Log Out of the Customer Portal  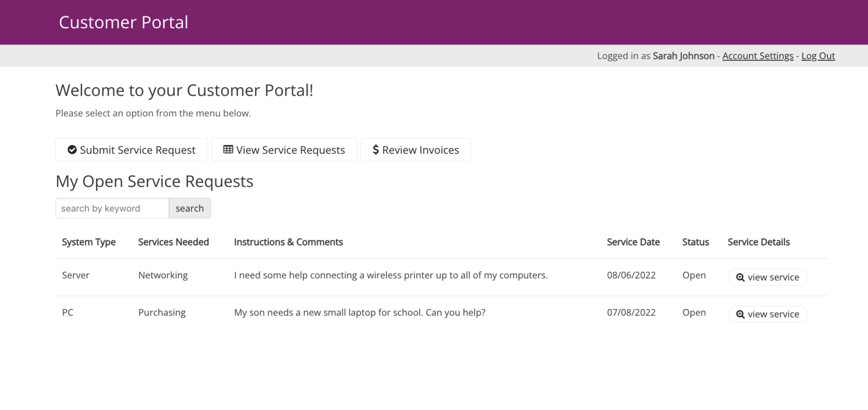pyautogui.click(x=818, y=56)
